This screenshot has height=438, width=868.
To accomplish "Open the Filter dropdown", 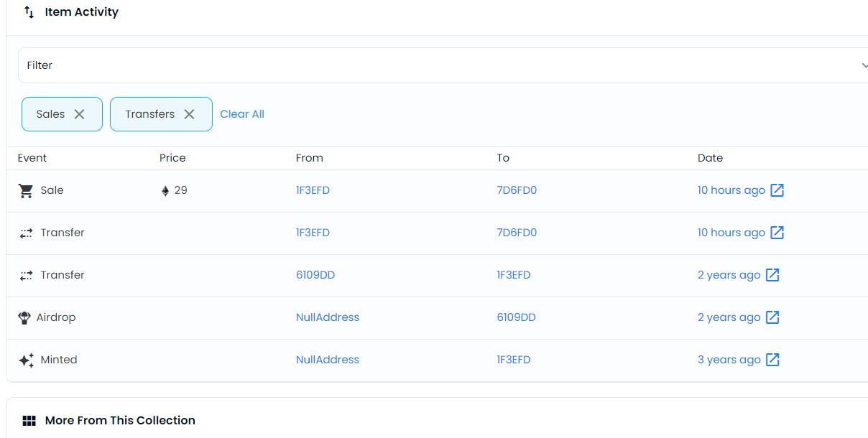I will pyautogui.click(x=431, y=65).
